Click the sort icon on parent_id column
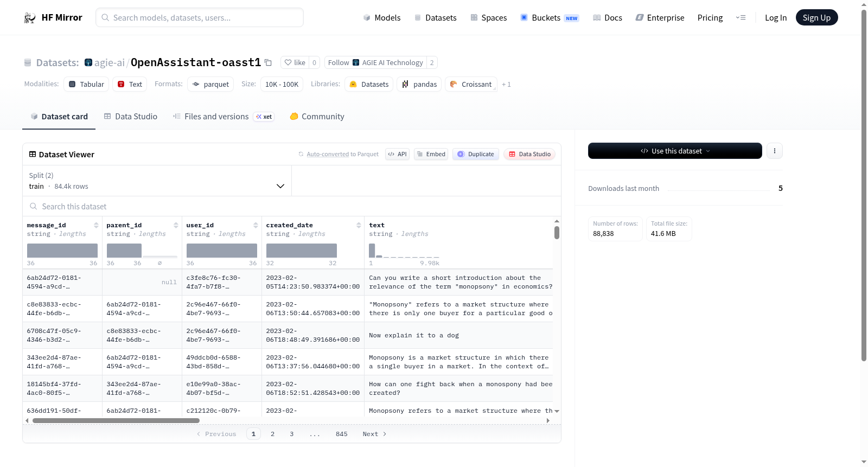Screen dimensions: 868x467 tap(176, 225)
